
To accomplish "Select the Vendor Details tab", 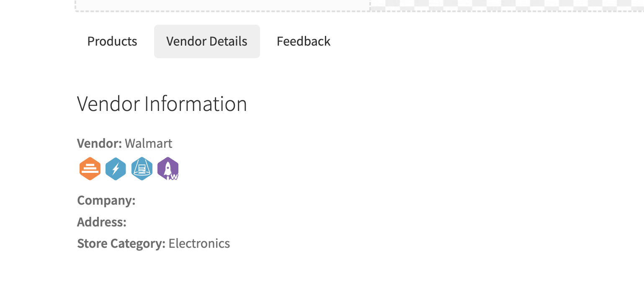I will tap(207, 41).
